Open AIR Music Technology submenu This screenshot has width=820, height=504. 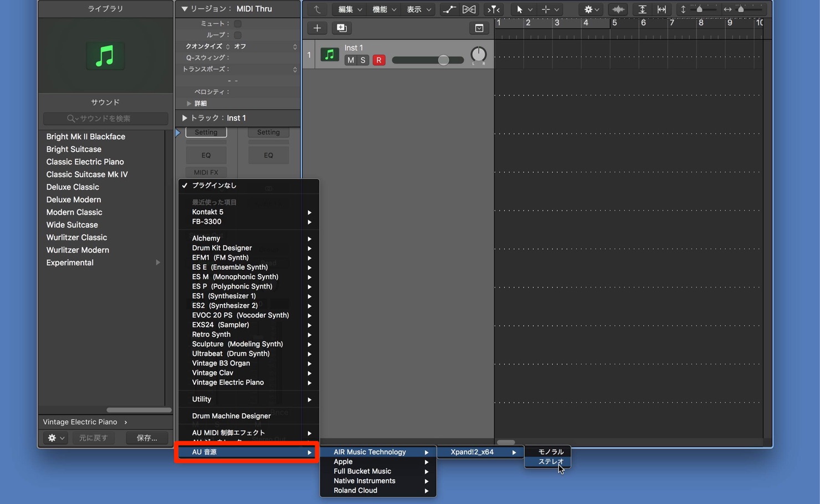[x=378, y=452]
